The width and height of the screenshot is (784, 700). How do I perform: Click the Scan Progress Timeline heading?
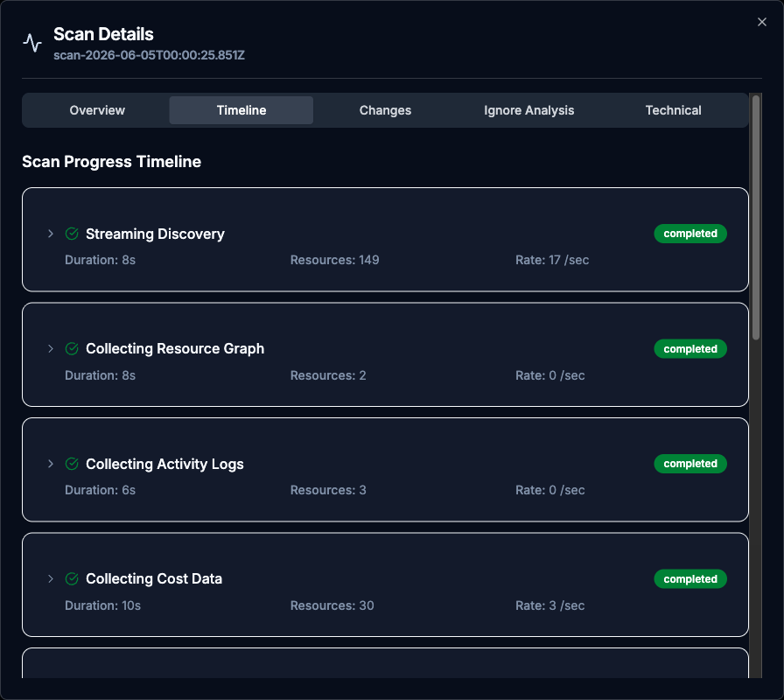tap(111, 162)
